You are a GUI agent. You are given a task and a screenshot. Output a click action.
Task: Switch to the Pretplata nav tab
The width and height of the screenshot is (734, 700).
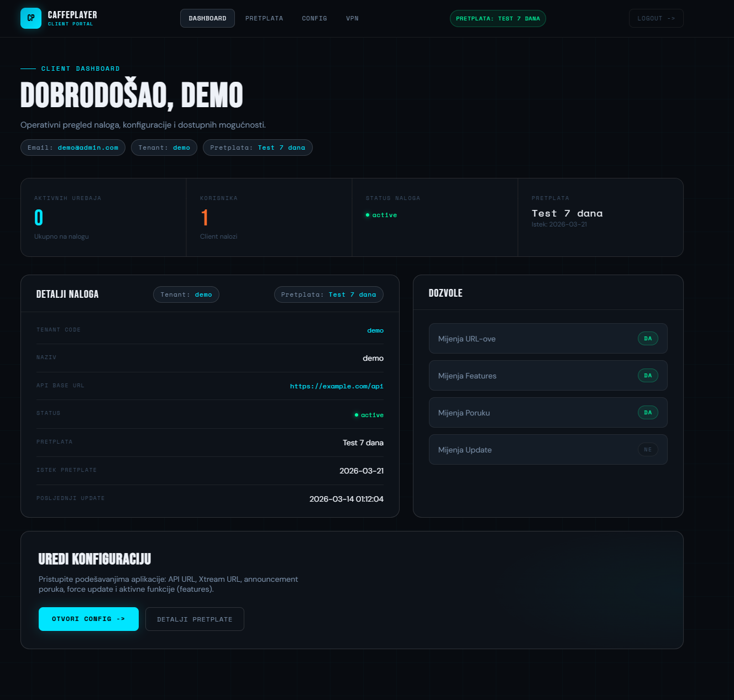[x=264, y=18]
